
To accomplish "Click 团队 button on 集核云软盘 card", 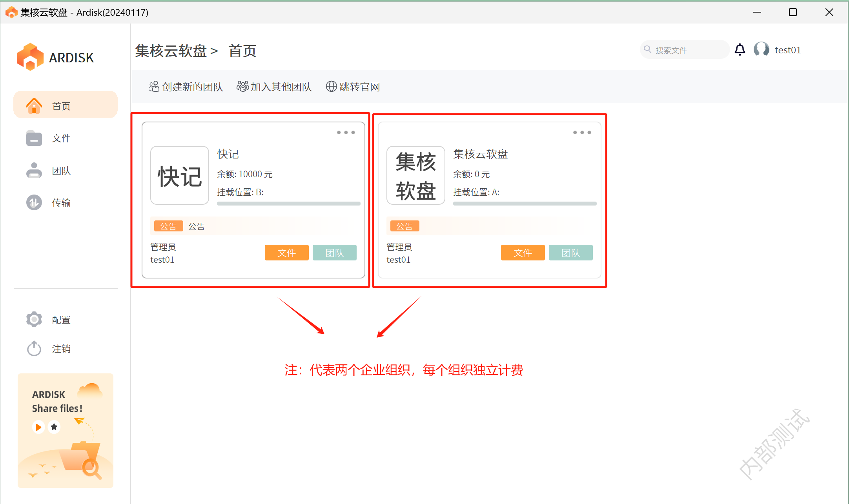I will coord(570,253).
